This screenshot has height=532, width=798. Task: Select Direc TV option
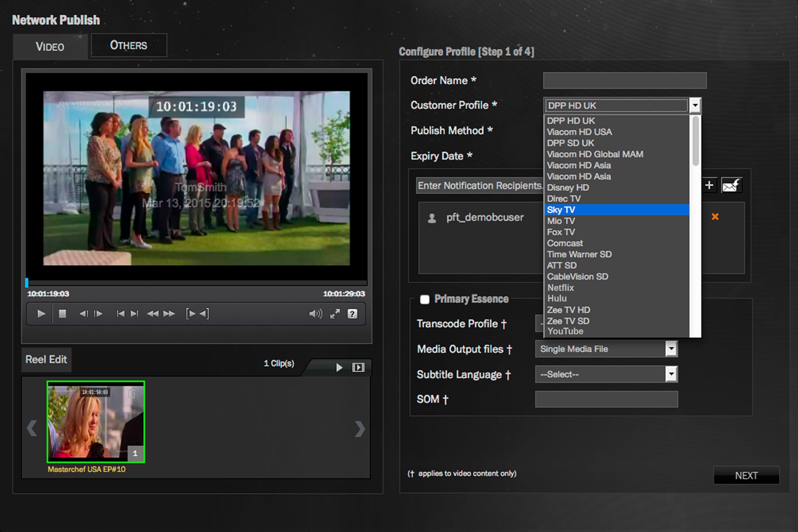pos(617,199)
